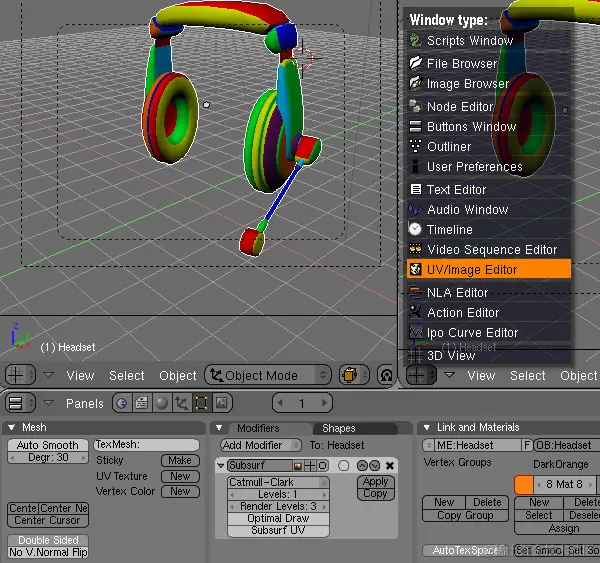This screenshot has width=600, height=563.
Task: Click the Audio Window waveform icon
Action: [x=416, y=209]
